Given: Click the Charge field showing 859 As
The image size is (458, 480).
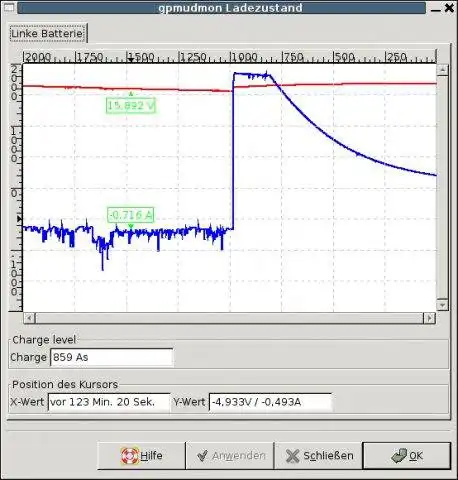Looking at the screenshot, I should (x=112, y=357).
